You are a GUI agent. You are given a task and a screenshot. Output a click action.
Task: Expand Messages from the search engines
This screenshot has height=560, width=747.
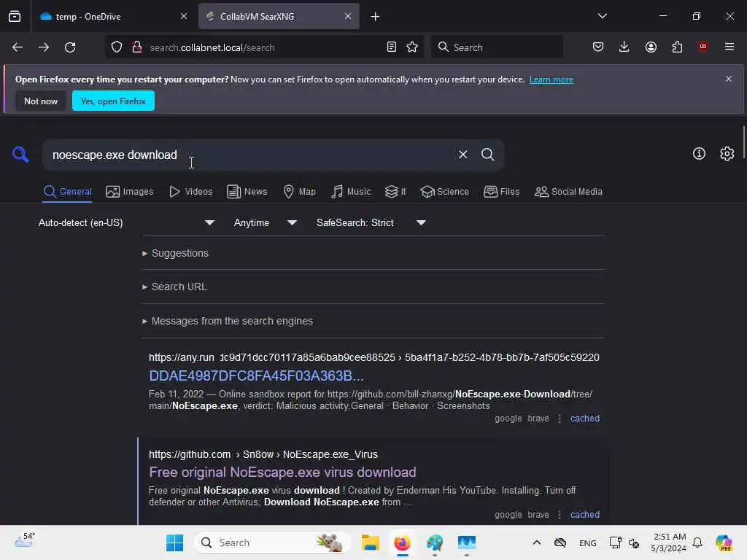coord(228,321)
